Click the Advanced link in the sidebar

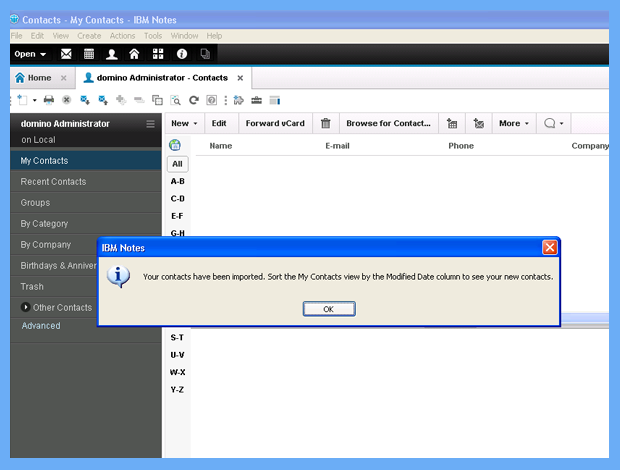tap(41, 326)
